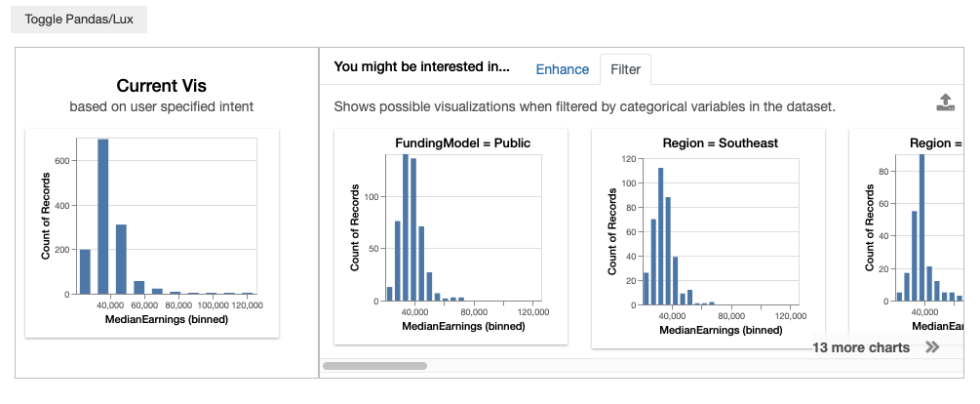Switch to the Enhance tab
This screenshot has width=980, height=404.
click(x=563, y=69)
